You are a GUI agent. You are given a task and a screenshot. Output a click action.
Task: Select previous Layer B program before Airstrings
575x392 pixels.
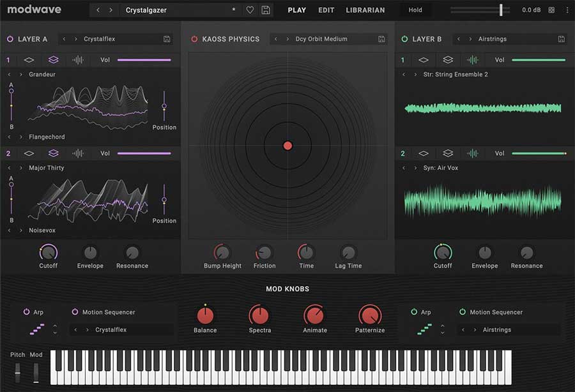tap(458, 39)
